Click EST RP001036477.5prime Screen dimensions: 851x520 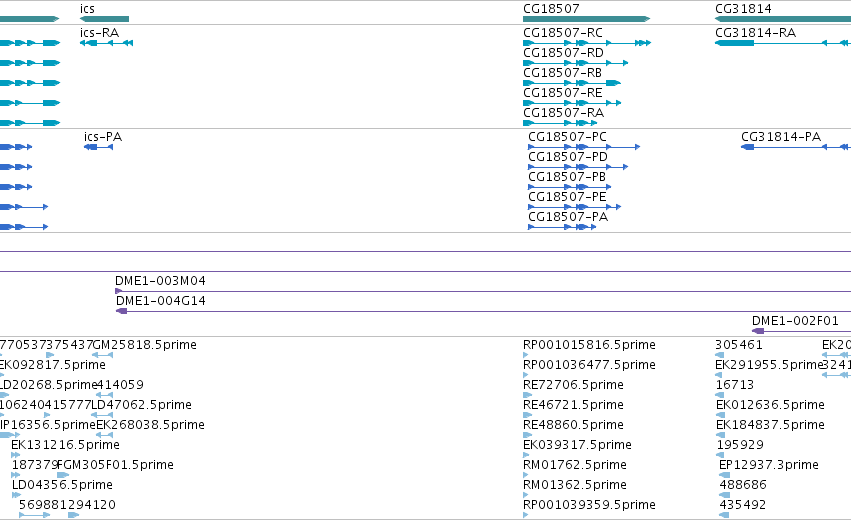coord(589,365)
